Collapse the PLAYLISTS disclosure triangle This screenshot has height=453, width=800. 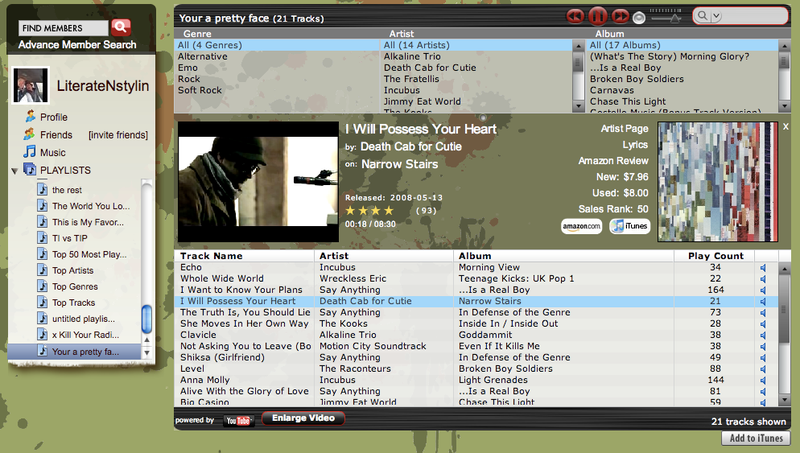point(14,171)
